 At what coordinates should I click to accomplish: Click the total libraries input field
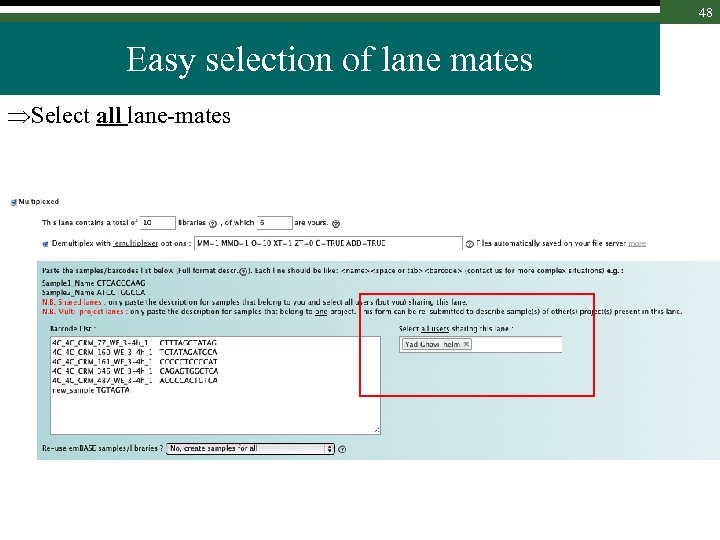point(158,223)
